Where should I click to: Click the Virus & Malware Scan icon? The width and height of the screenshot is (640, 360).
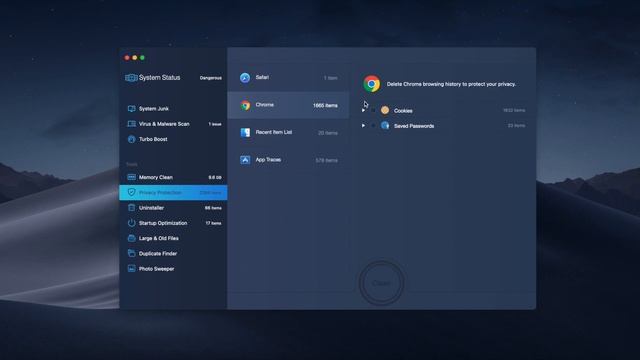pyautogui.click(x=131, y=124)
